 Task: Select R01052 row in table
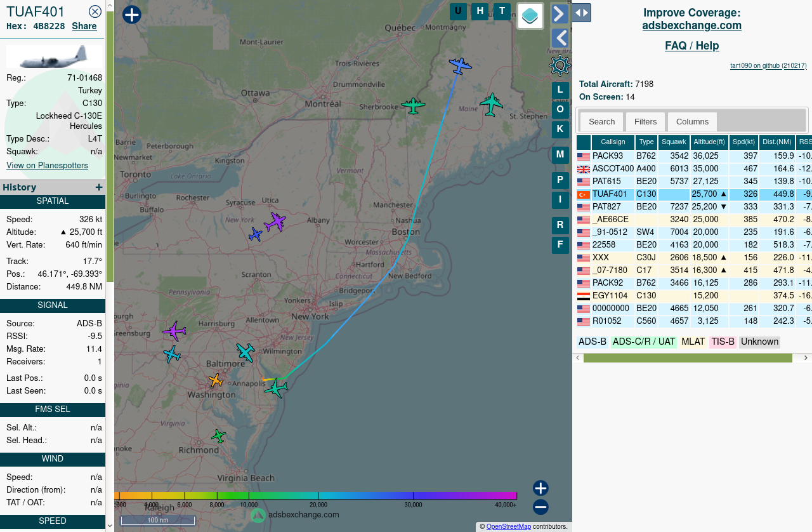[x=694, y=321]
